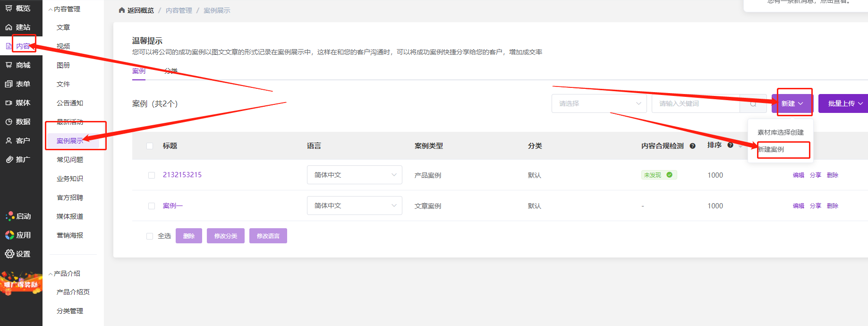
Task: Click the bulk 删除 button
Action: click(189, 236)
